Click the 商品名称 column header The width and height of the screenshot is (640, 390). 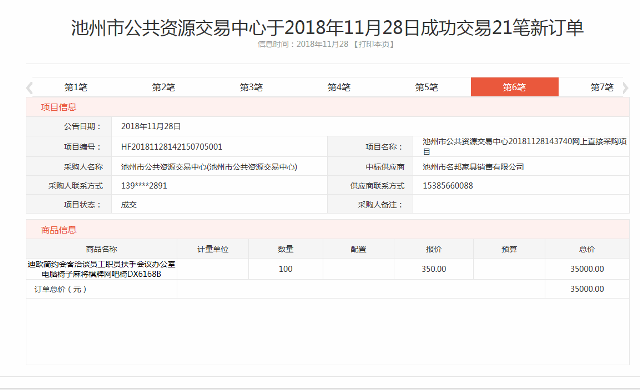(102, 249)
